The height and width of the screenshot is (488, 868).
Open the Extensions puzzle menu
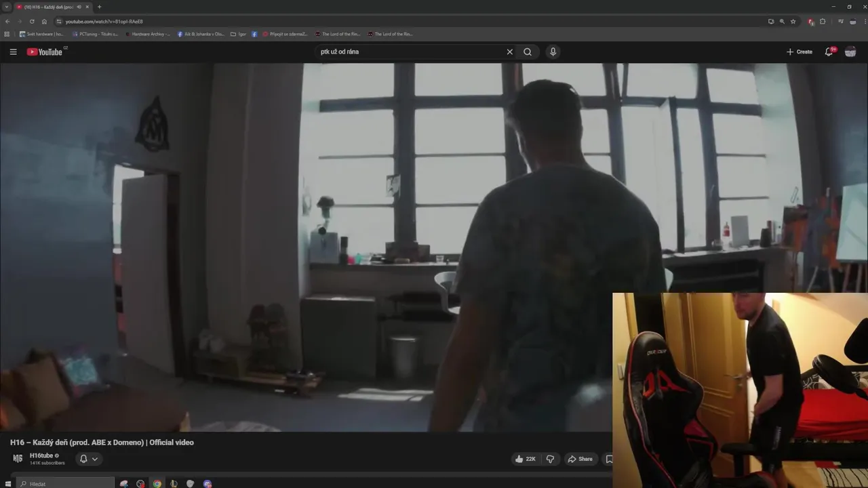[823, 21]
